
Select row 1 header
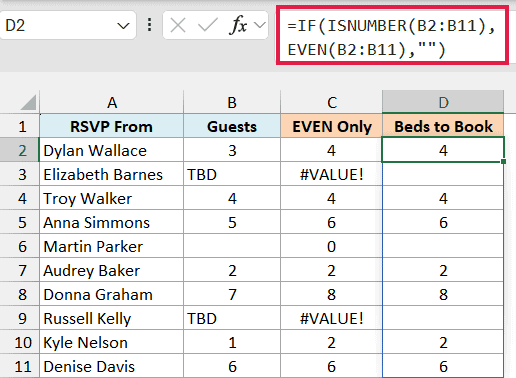click(20, 126)
